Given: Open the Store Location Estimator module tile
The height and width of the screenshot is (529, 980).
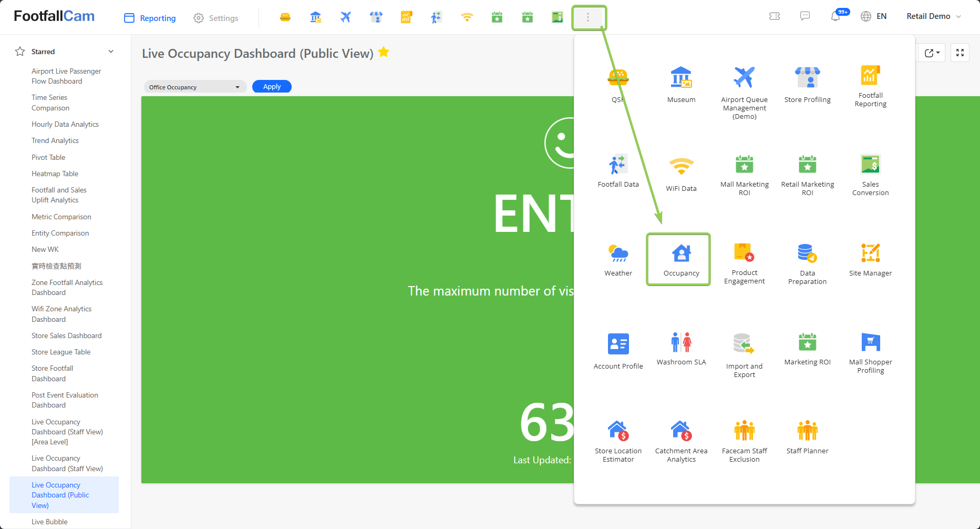Looking at the screenshot, I should [x=618, y=442].
